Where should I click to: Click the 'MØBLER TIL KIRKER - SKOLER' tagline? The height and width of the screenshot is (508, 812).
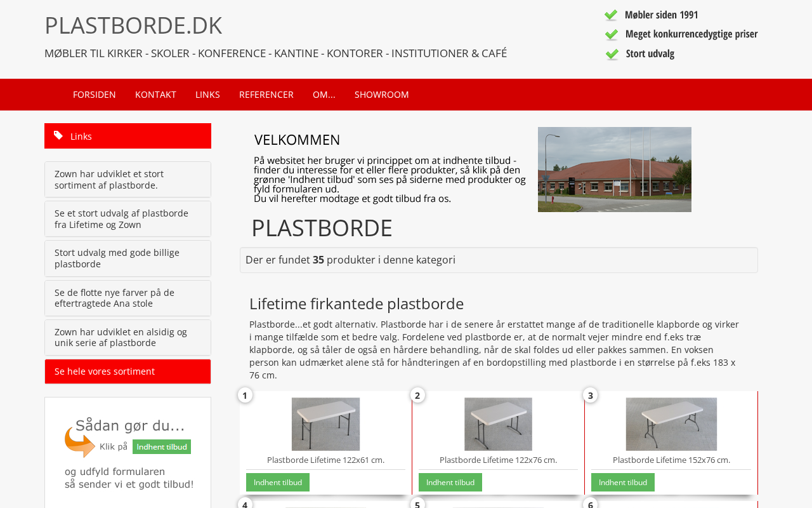pyautogui.click(x=275, y=53)
